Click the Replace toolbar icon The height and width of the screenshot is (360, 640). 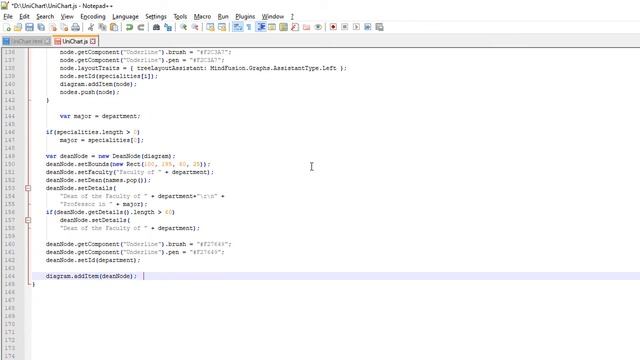tap(168, 27)
